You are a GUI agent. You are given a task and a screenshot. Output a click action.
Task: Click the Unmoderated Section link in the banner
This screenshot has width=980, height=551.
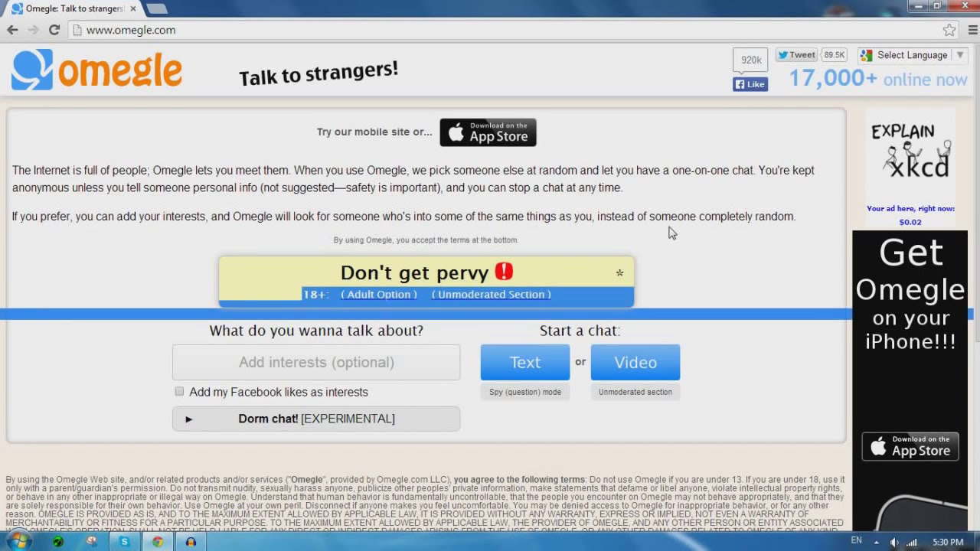491,295
